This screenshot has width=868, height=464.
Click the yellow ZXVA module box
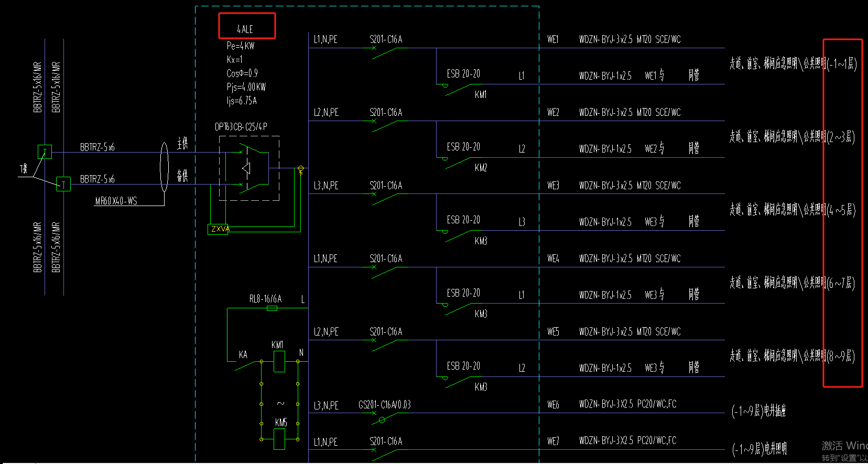218,229
